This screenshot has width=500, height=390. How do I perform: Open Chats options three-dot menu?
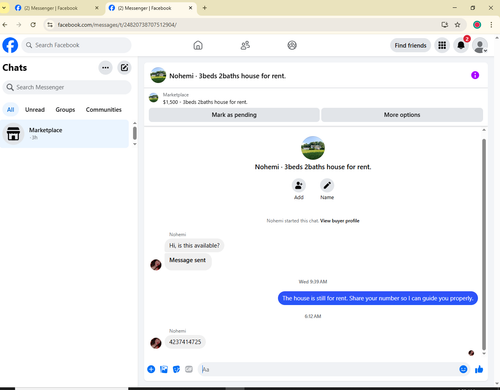coord(105,68)
